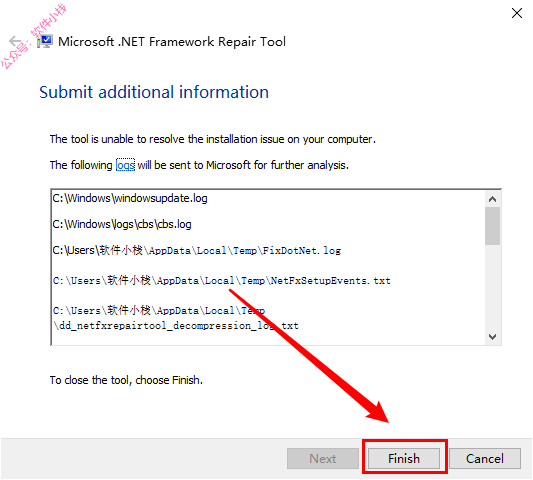
Task: Click the .NET Framework Repair Tool app icon
Action: pos(45,41)
